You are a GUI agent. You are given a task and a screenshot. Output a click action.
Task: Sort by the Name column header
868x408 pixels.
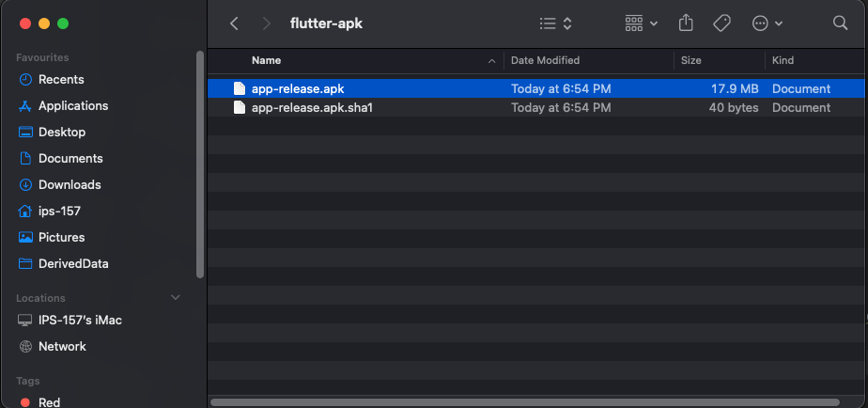266,60
